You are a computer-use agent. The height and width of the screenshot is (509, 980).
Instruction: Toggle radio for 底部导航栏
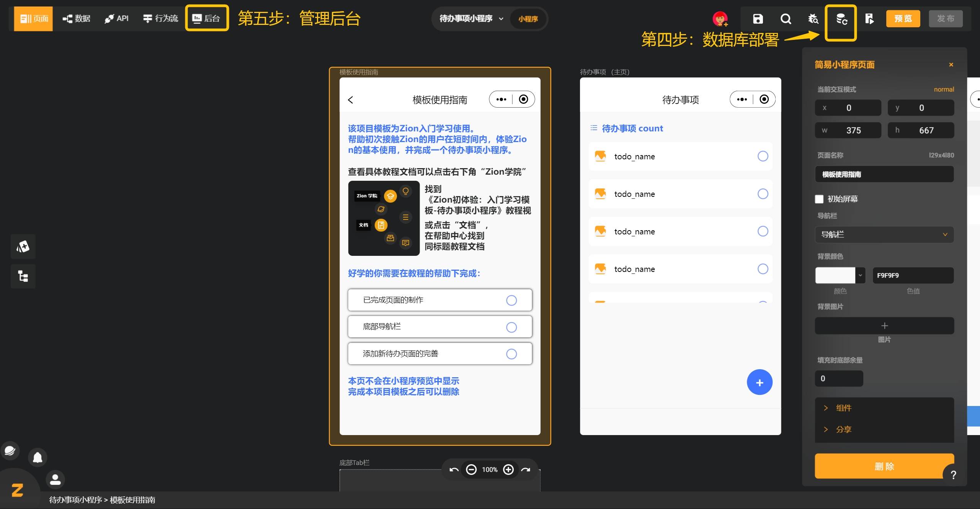tap(511, 327)
